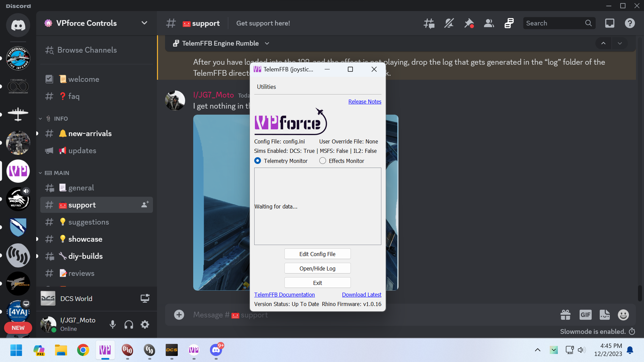Open the Threads icon in channel header
644x362 pixels.
[x=429, y=23]
